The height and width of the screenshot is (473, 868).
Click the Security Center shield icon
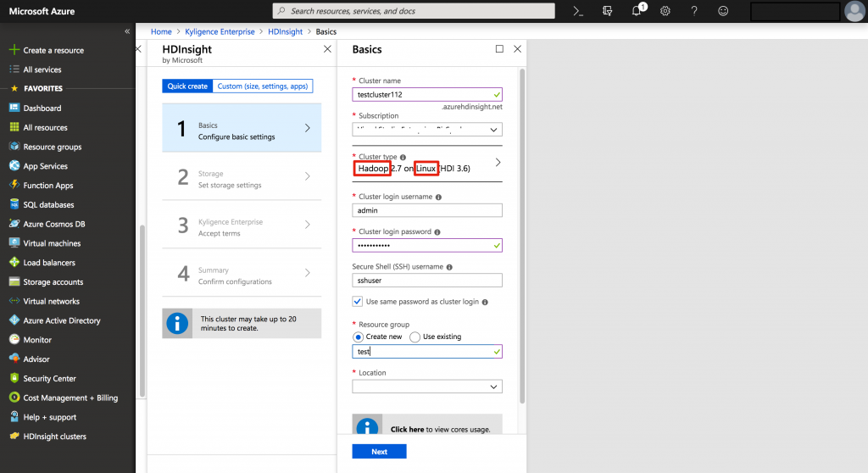click(x=14, y=378)
